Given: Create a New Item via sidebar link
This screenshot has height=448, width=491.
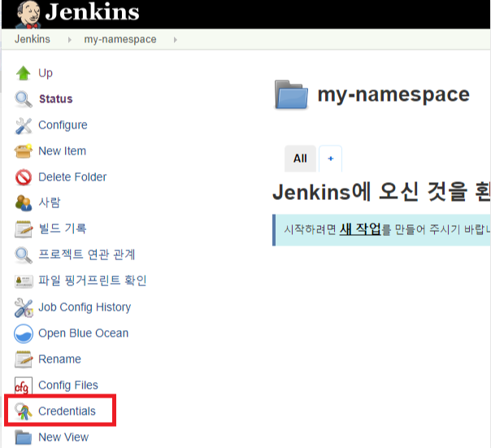Looking at the screenshot, I should [x=62, y=151].
